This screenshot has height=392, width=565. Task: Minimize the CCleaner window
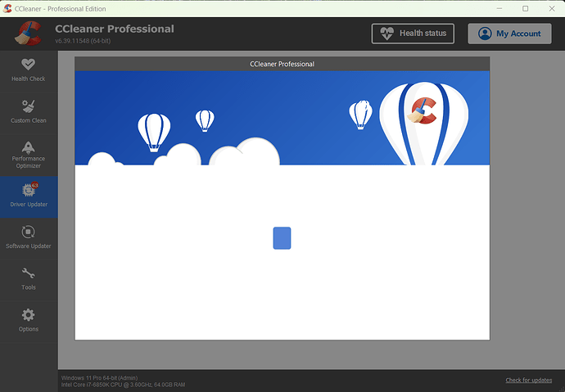(x=499, y=9)
